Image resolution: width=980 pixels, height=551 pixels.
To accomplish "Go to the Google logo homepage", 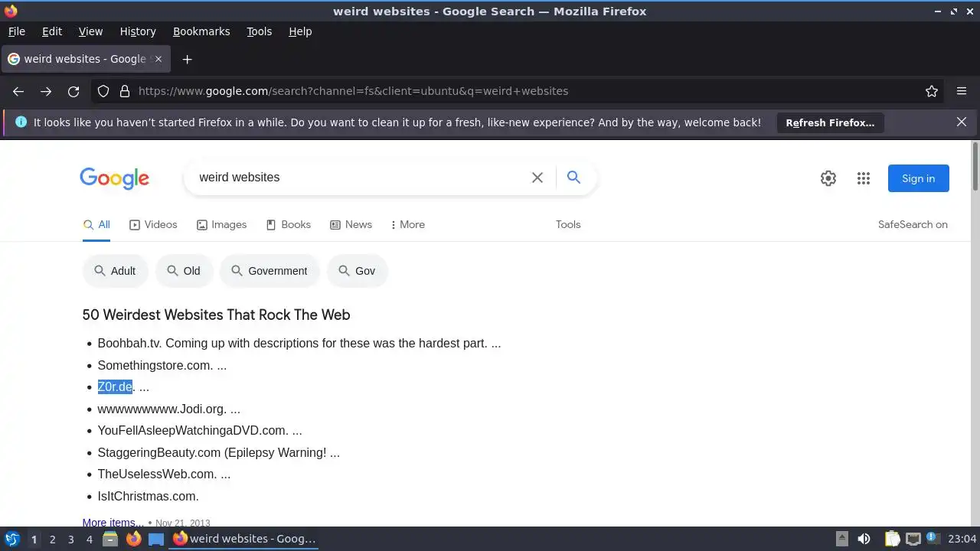I will [x=114, y=178].
